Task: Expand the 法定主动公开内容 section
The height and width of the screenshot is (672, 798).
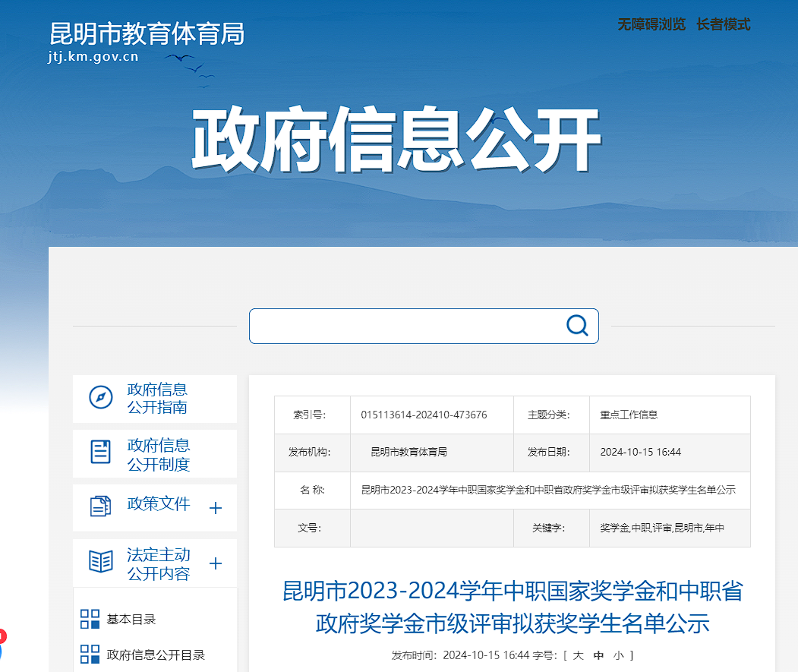Action: click(x=216, y=562)
